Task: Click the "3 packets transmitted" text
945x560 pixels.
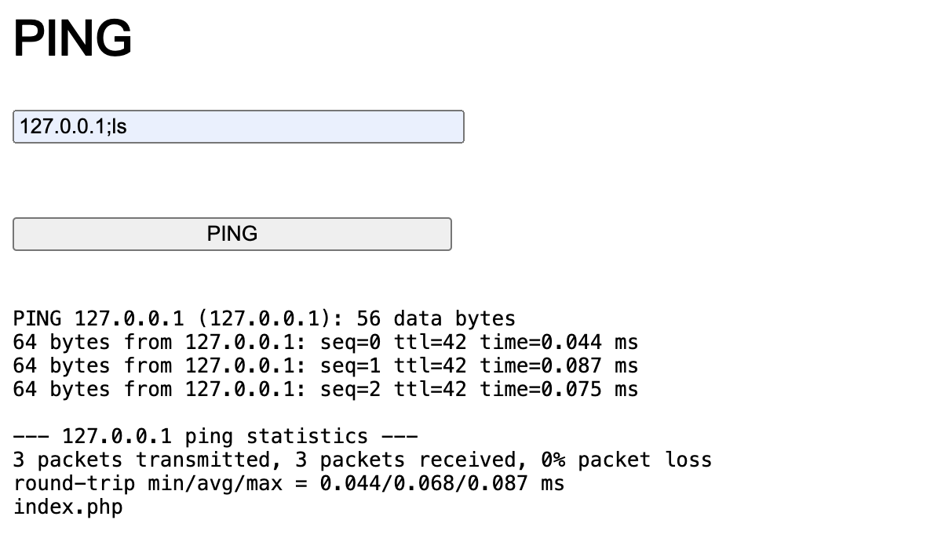Action: click(x=134, y=460)
